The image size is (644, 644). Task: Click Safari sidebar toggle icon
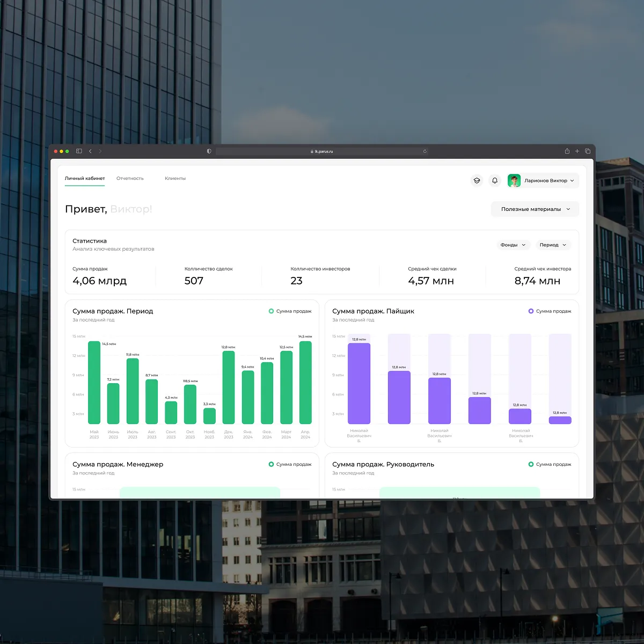(79, 151)
